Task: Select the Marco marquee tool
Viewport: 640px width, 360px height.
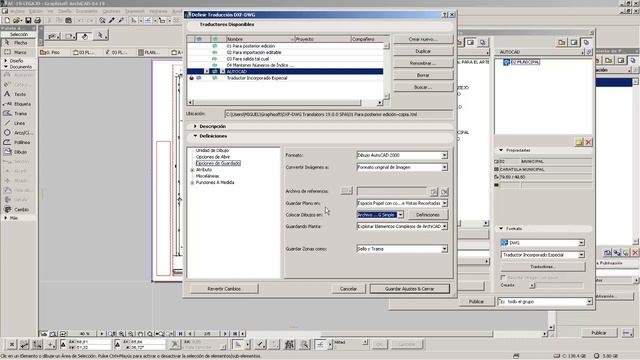Action: click(19, 52)
